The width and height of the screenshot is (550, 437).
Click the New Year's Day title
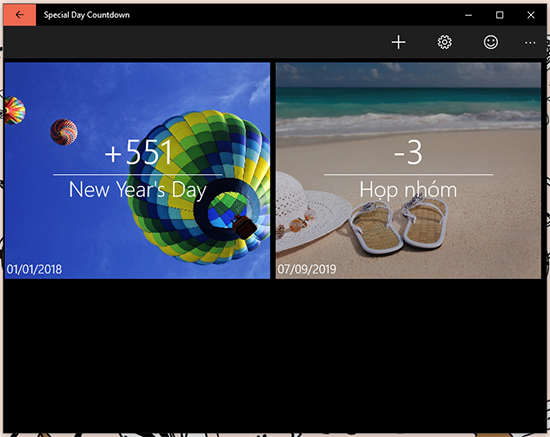click(138, 190)
